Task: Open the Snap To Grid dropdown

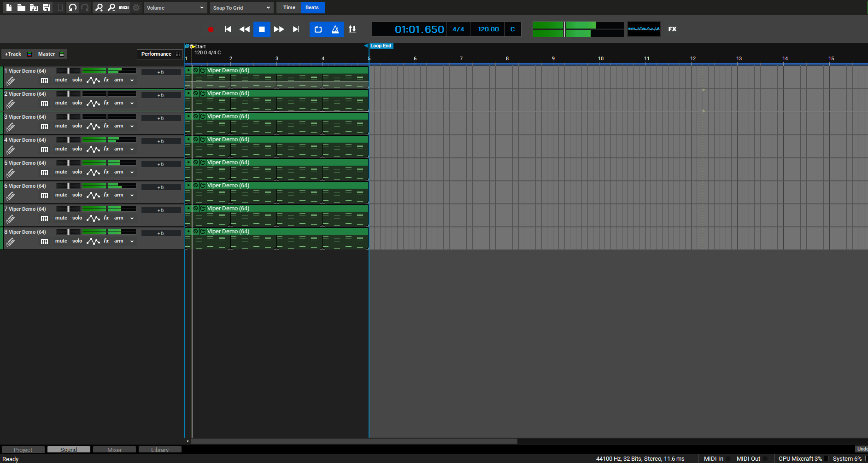Action: 242,8
